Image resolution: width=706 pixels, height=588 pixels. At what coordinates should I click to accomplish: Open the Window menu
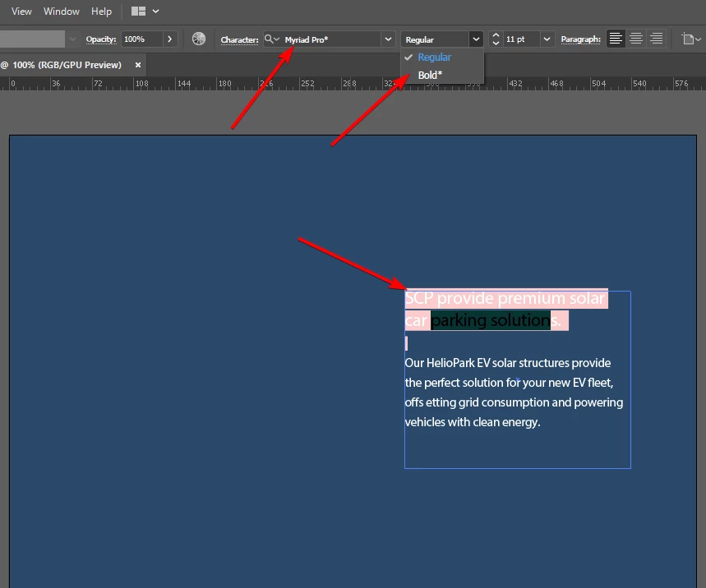pos(62,11)
